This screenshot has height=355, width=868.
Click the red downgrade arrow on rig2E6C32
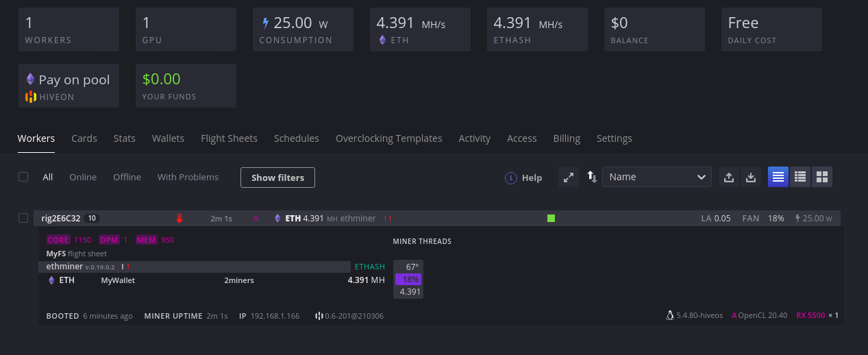coord(179,219)
